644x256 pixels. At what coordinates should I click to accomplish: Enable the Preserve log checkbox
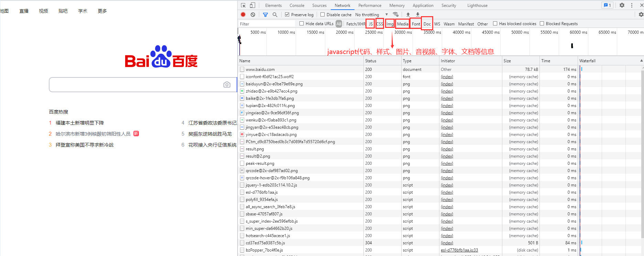coord(287,14)
